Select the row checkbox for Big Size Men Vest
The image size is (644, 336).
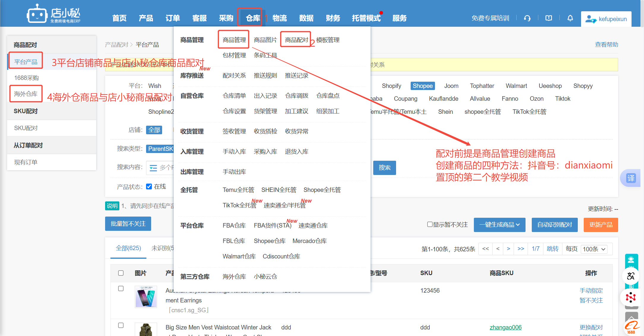click(x=121, y=325)
